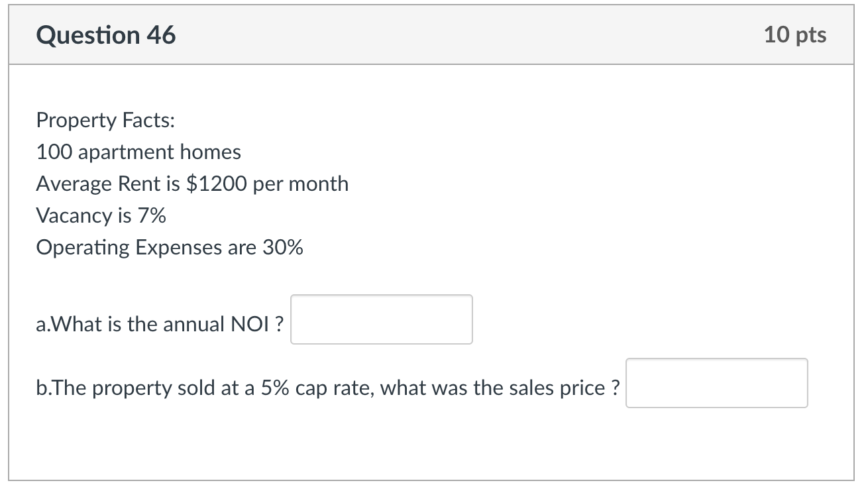Click the sales price answer input box

[x=716, y=384]
